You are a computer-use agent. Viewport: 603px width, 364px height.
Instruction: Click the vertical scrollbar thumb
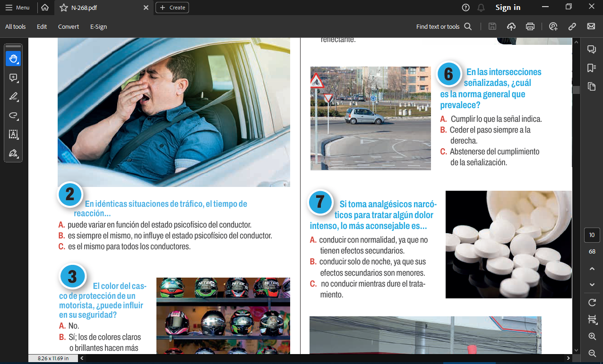(x=576, y=90)
